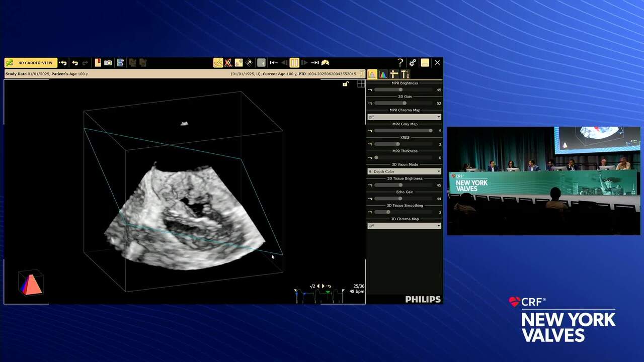The width and height of the screenshot is (644, 362).
Task: Reset the Echo Gain value
Action: 370,199
